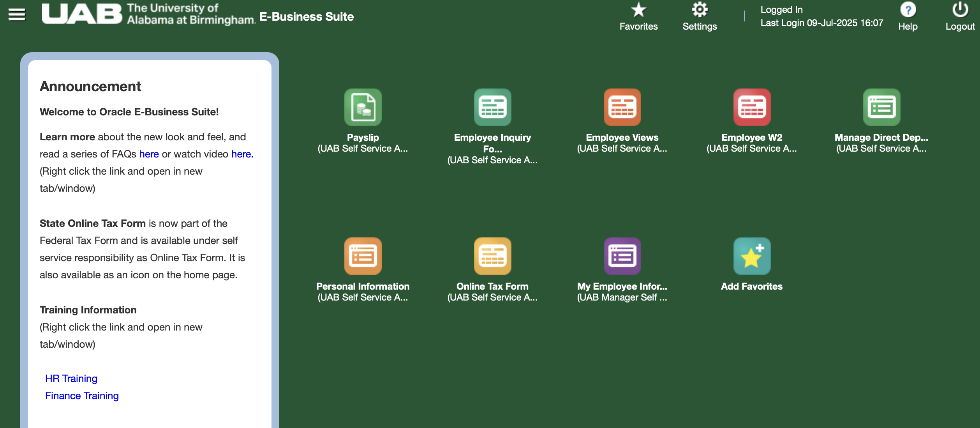
Task: Click 'Welcome to Oracle E-Business Suite!' text
Action: click(x=129, y=112)
